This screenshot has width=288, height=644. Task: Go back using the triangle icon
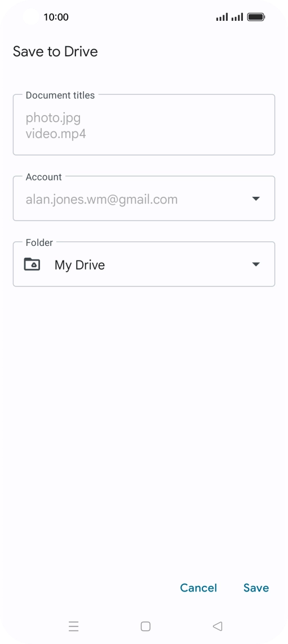[218, 627]
